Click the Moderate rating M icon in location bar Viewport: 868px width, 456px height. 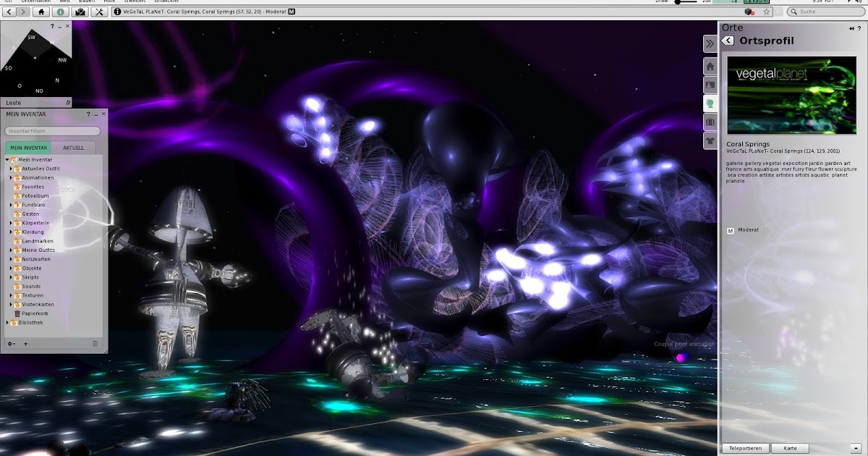(291, 12)
